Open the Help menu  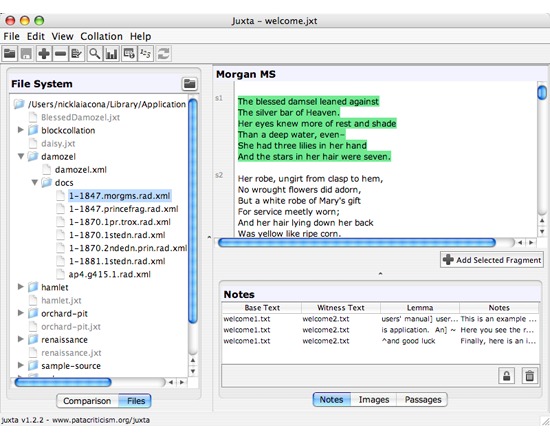[141, 36]
